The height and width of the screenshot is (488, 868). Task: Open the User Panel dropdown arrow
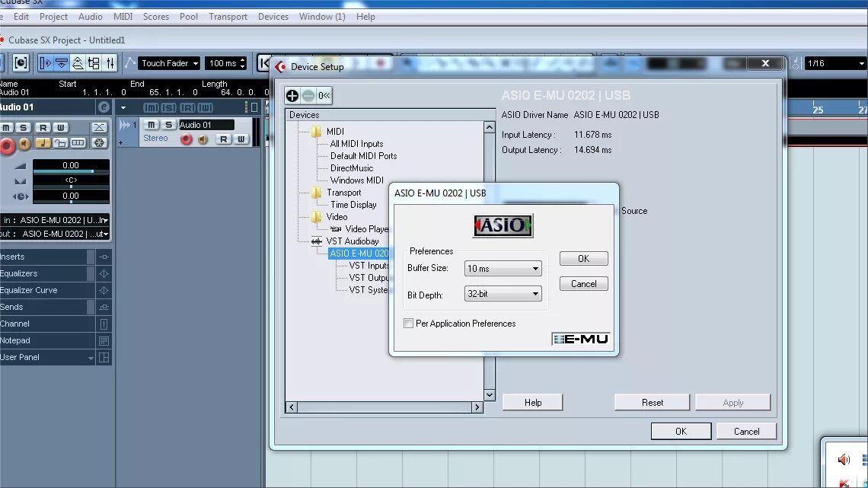91,358
